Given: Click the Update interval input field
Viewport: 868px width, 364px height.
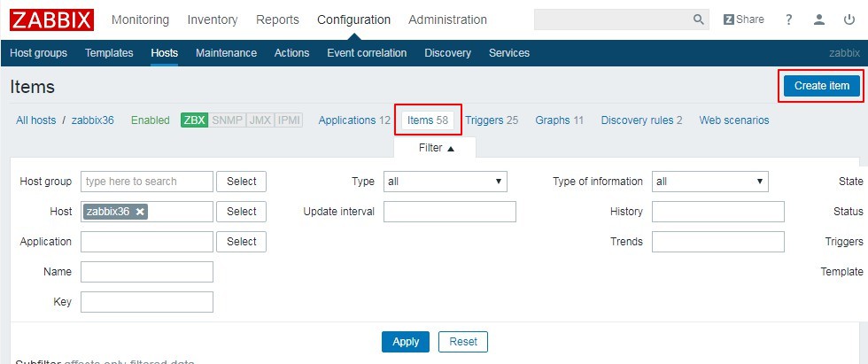Looking at the screenshot, I should [449, 212].
